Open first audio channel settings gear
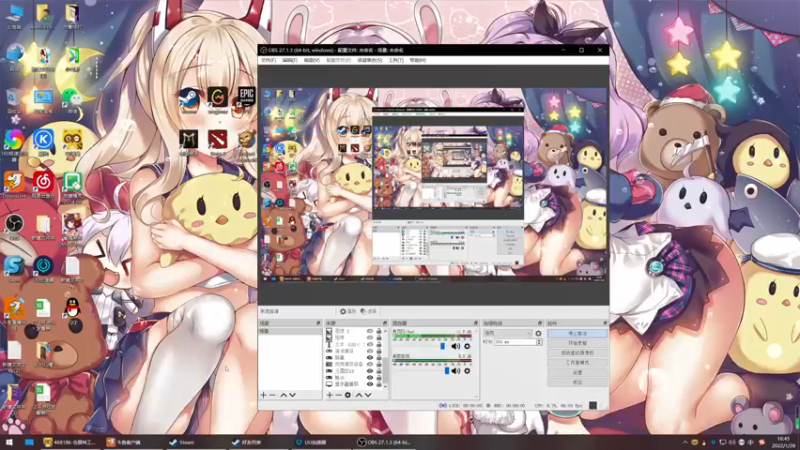800x450 pixels. (467, 346)
